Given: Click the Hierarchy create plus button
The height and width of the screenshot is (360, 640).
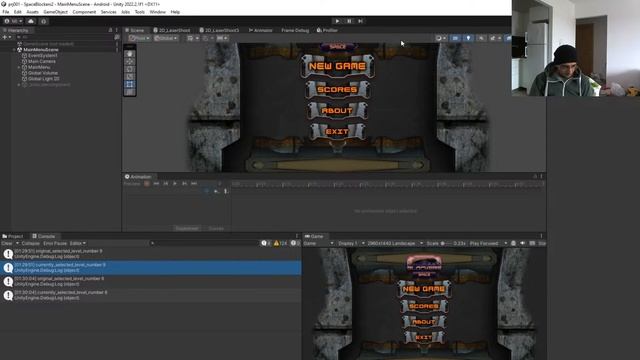Looking at the screenshot, I should pos(7,37).
